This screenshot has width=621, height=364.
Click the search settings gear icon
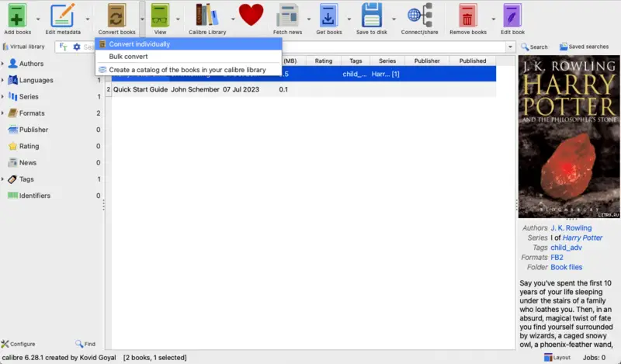76,47
